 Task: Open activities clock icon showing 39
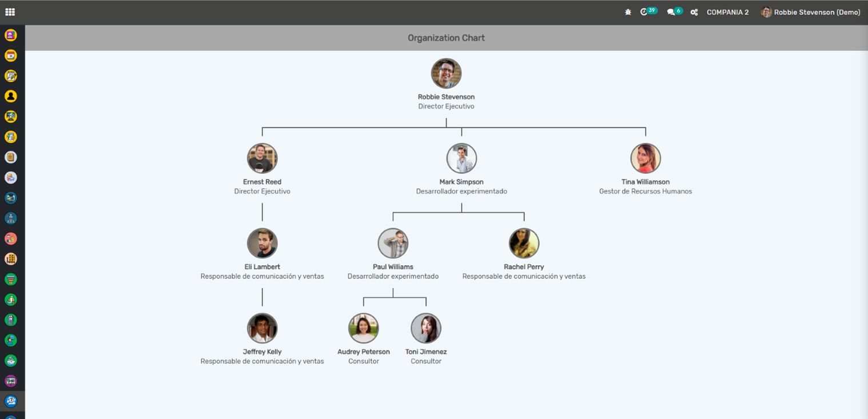644,12
